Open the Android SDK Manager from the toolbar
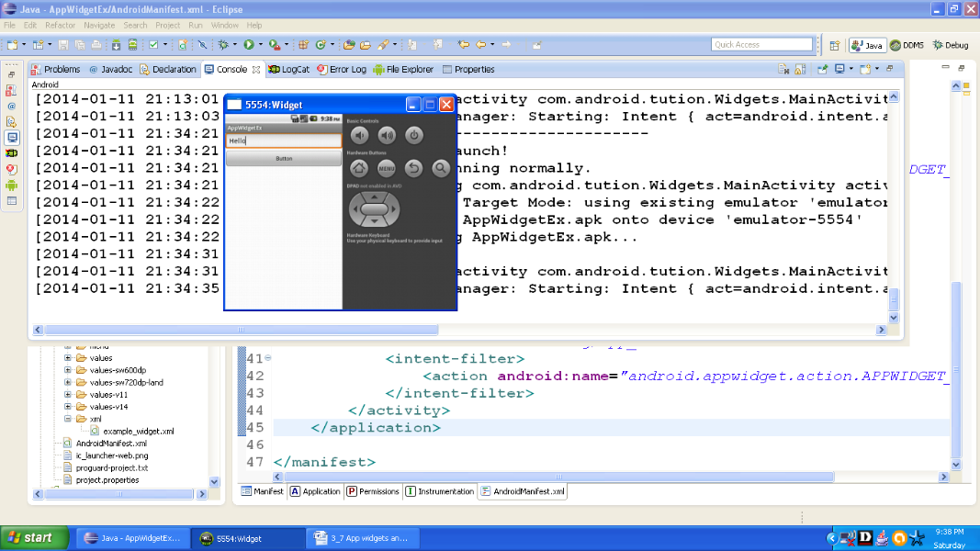This screenshot has height=551, width=980. [117, 45]
